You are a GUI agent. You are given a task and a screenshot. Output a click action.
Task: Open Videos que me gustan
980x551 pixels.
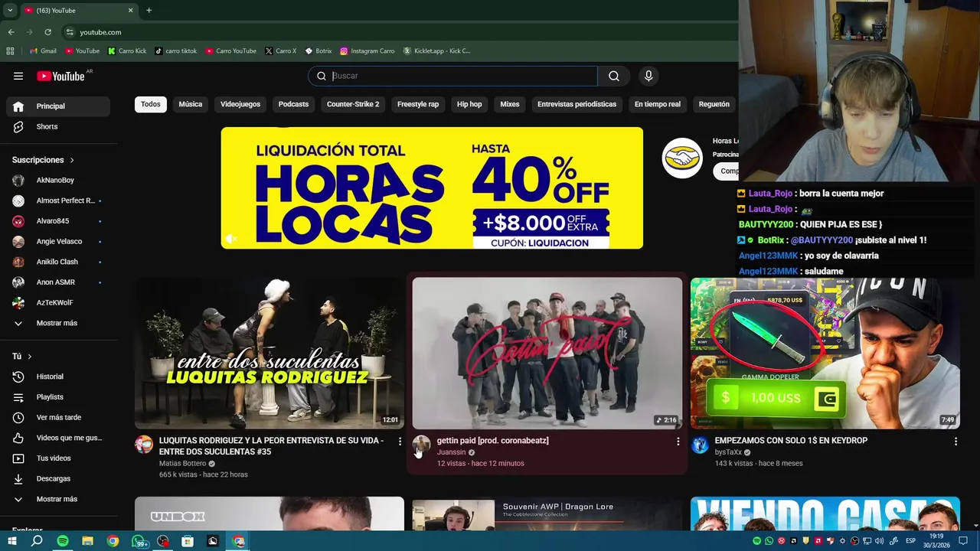coord(58,438)
